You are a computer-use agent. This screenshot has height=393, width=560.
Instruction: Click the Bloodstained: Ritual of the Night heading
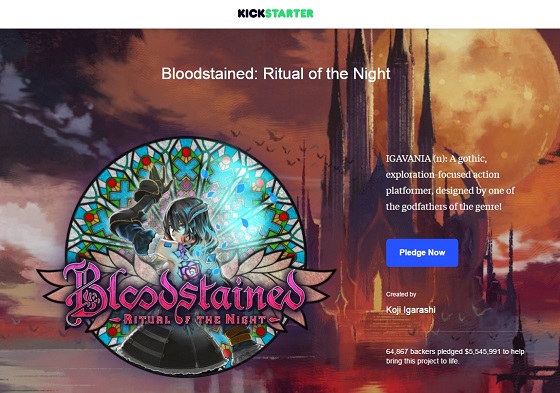(275, 74)
